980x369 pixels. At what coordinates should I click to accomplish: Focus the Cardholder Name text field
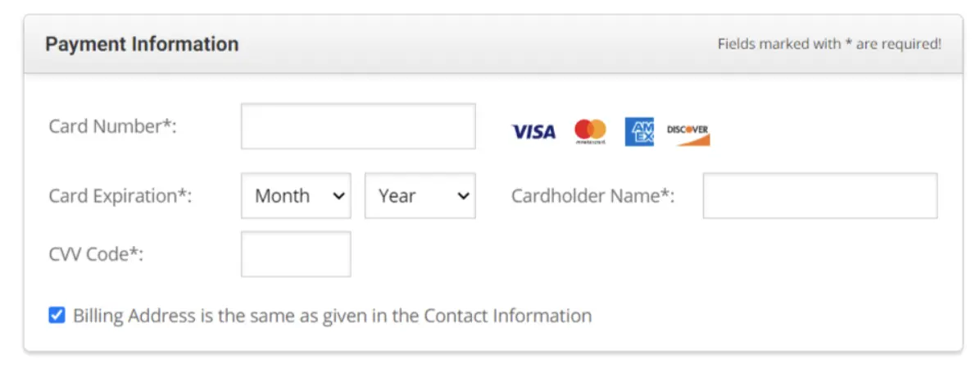[819, 196]
